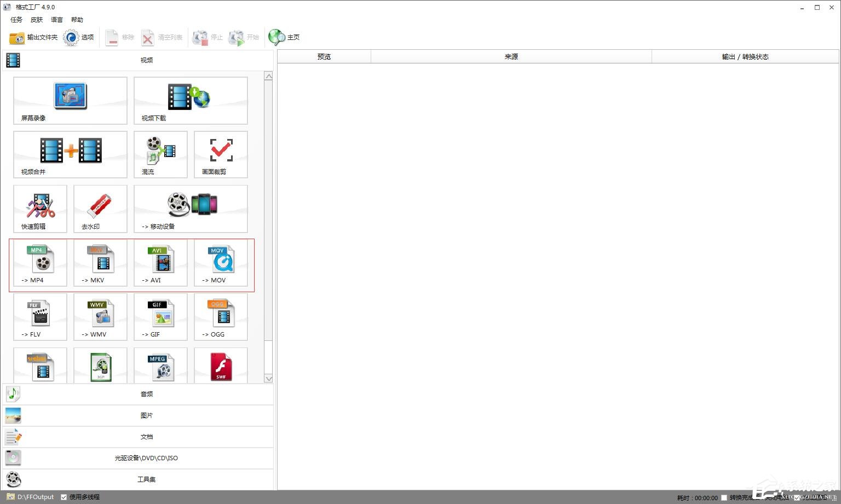Open the 屏幕录像 screen recorder tool
The width and height of the screenshot is (841, 504).
click(x=70, y=100)
